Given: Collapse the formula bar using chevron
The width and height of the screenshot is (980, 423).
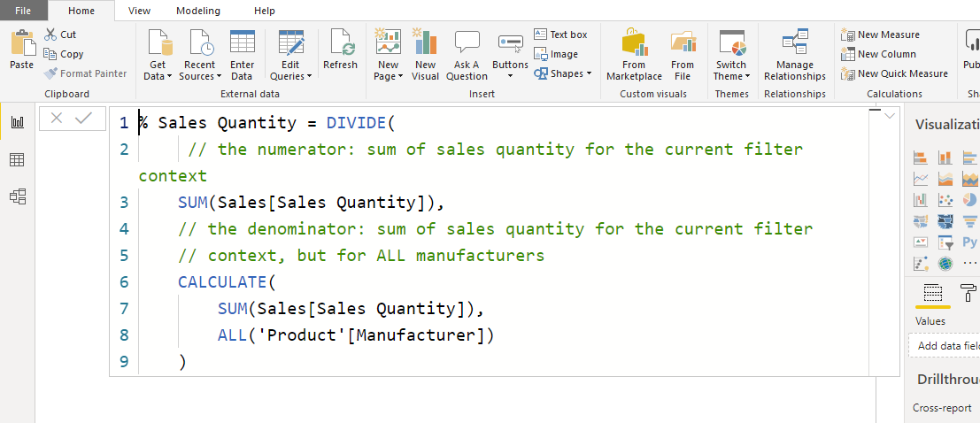Looking at the screenshot, I should [x=890, y=117].
